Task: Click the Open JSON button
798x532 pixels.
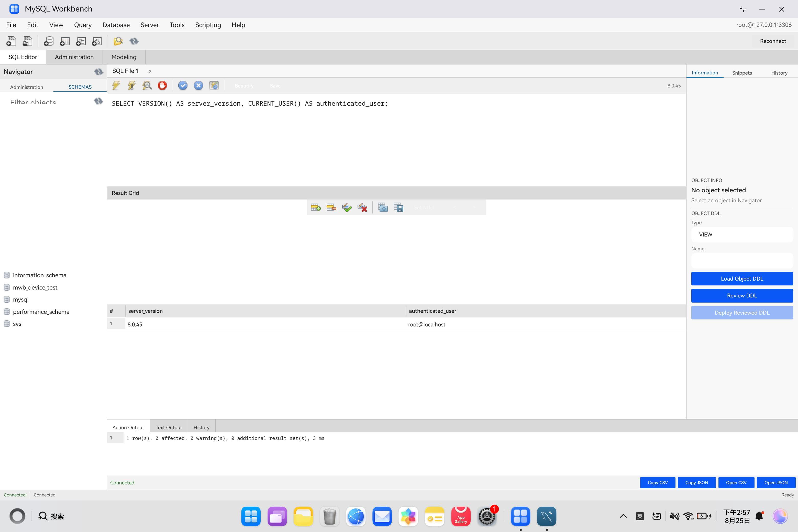Action: (776, 482)
